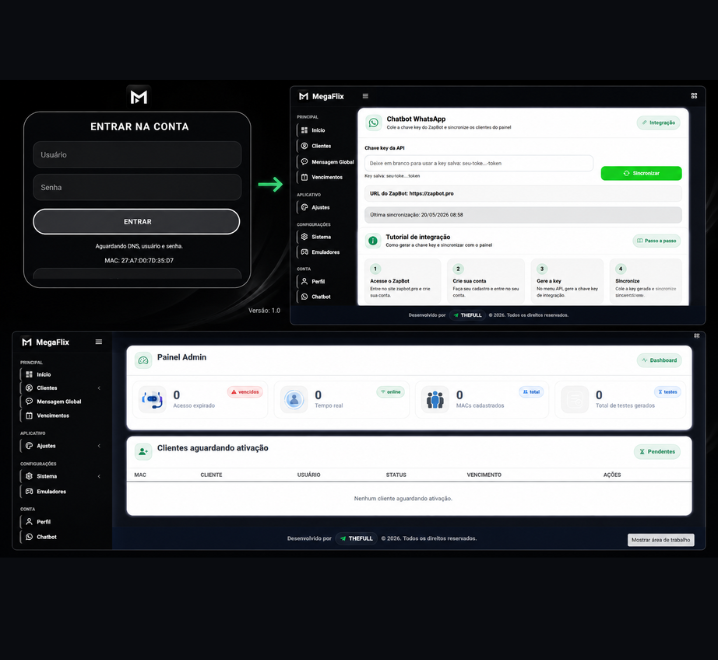Image resolution: width=718 pixels, height=660 pixels.
Task: Click the grid icon in Chatbot panel header
Action: (x=694, y=96)
